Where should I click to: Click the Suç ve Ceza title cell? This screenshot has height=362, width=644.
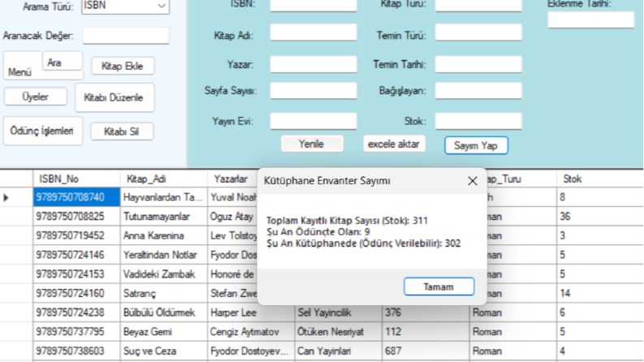[x=164, y=351]
